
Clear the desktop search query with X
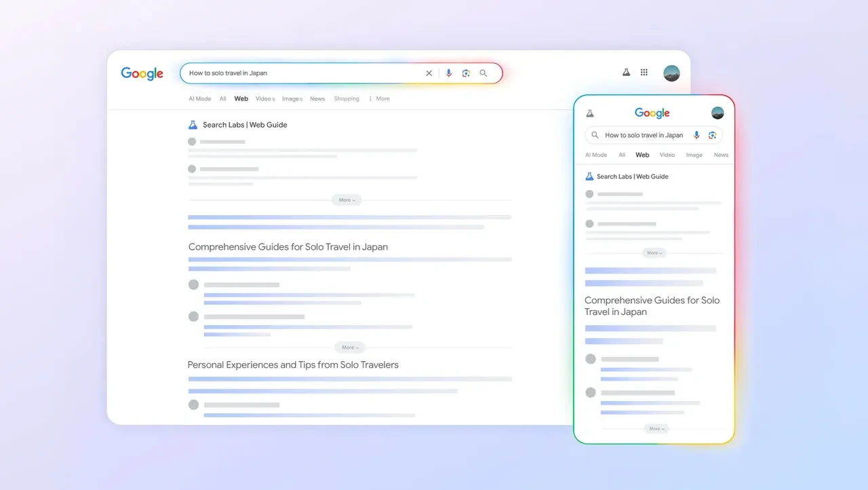point(429,73)
